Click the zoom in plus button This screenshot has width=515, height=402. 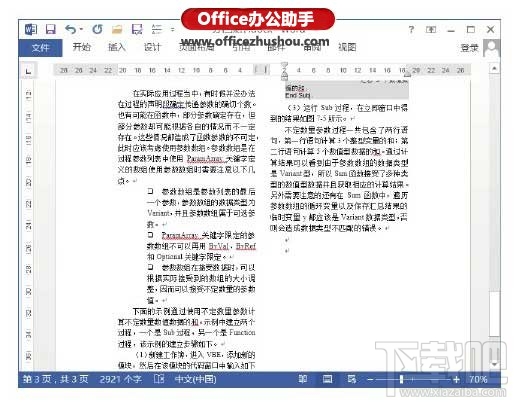point(456,379)
